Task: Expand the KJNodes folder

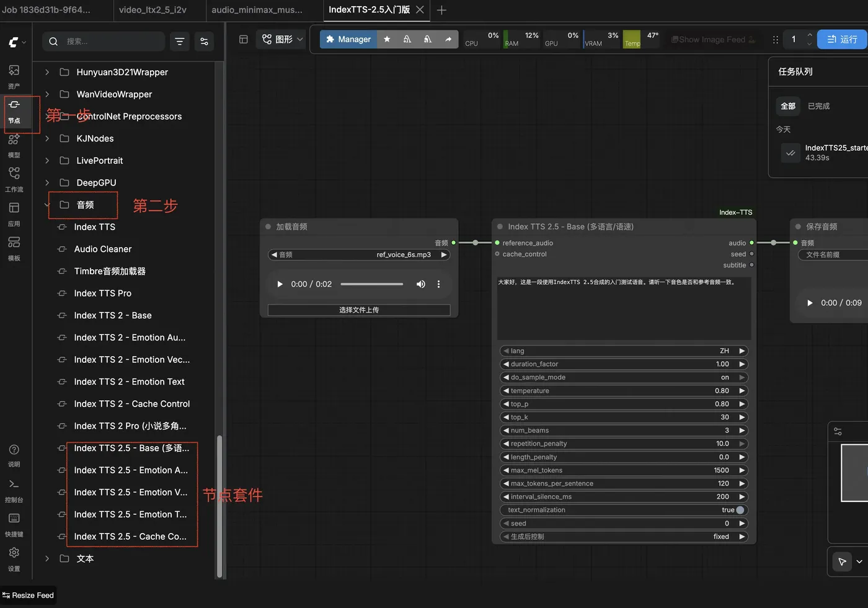Action: pyautogui.click(x=47, y=138)
